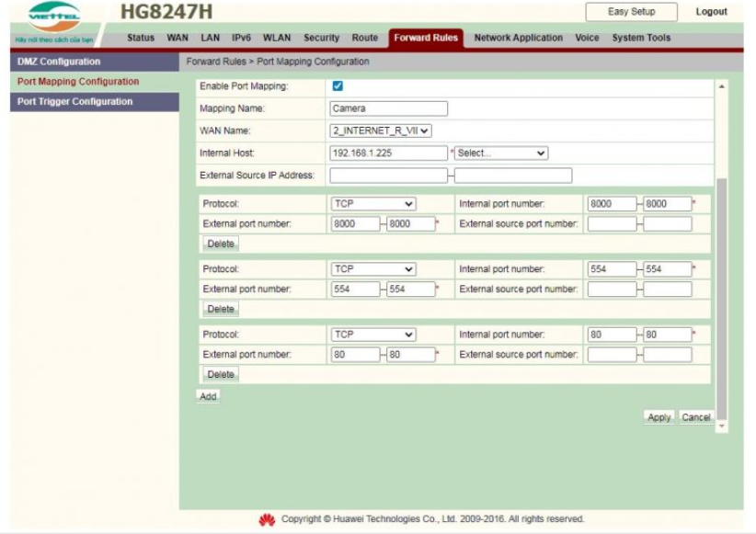Click the Huawei logo in footer
Screen dimensions: 756x534
267,519
